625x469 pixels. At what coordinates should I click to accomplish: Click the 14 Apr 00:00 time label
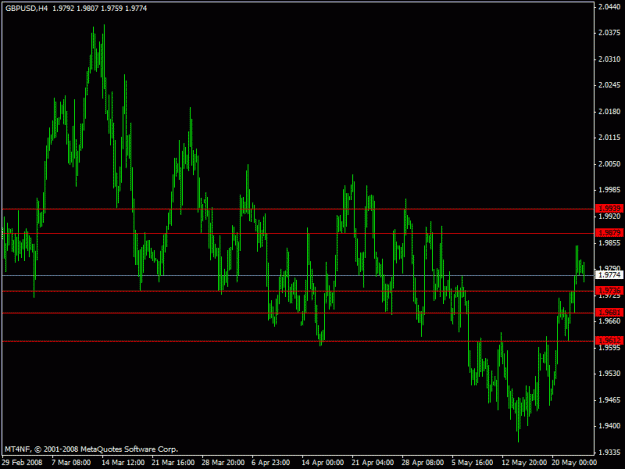322,463
